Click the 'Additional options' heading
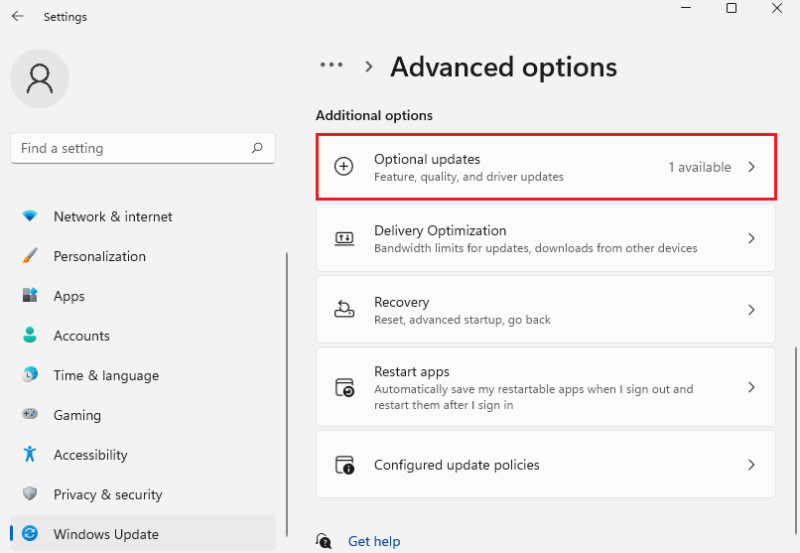800x553 pixels. (374, 115)
